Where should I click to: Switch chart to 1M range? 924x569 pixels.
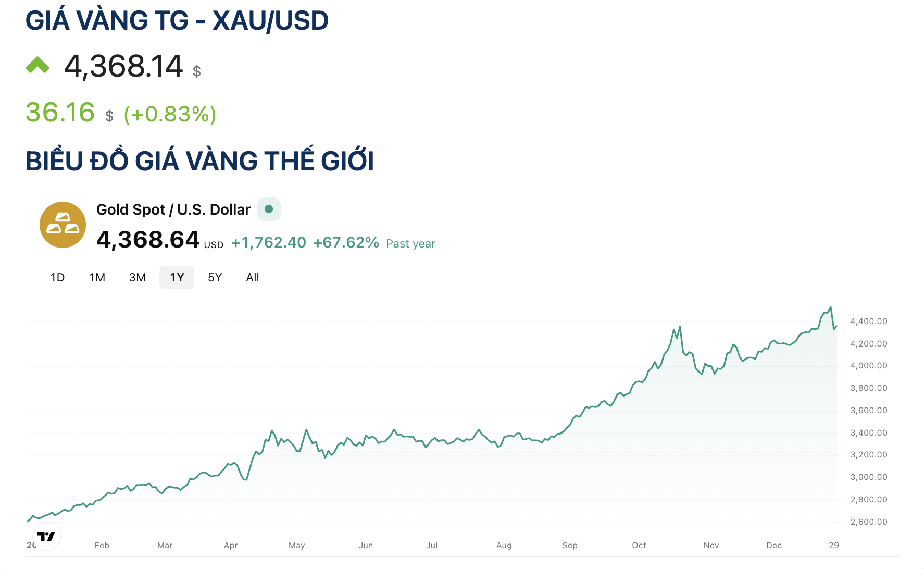point(97,277)
